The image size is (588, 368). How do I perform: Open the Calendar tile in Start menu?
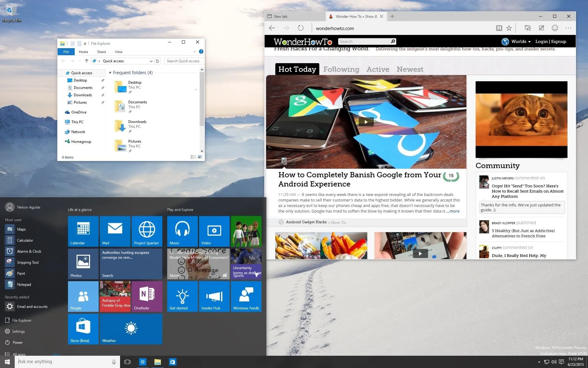point(83,231)
